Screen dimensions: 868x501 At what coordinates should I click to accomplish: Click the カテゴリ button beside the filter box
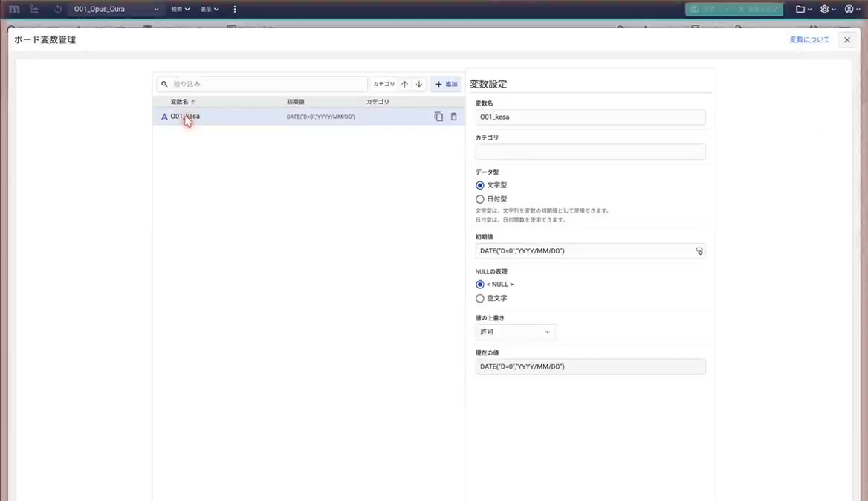(x=383, y=84)
